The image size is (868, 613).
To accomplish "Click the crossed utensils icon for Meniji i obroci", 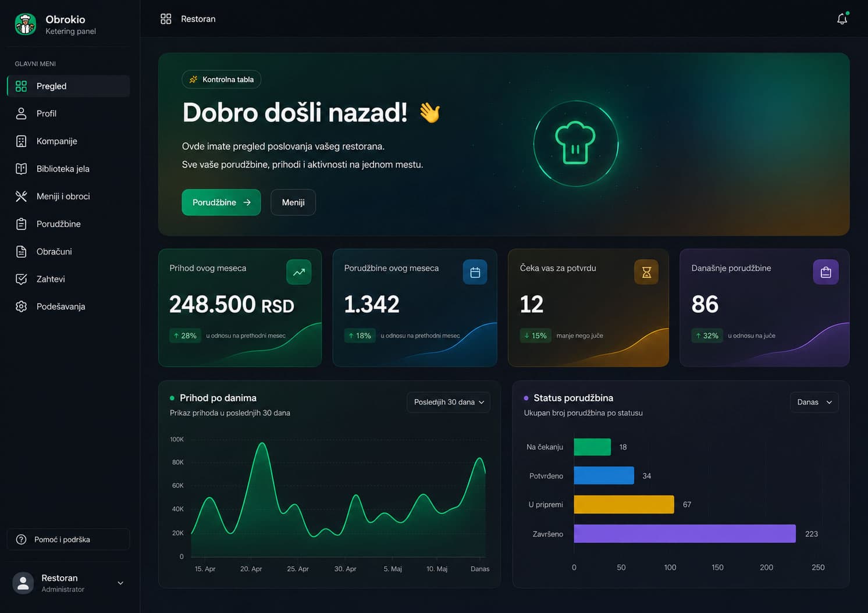I will click(x=22, y=196).
